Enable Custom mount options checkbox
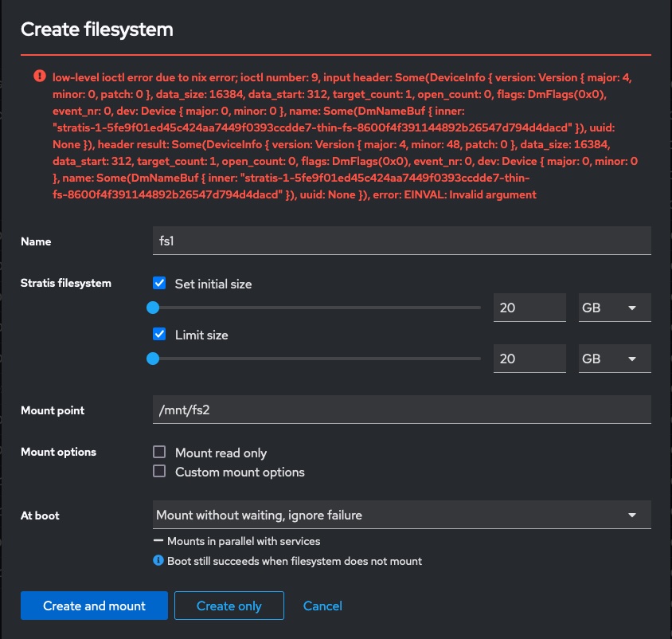This screenshot has width=672, height=639. [x=159, y=472]
